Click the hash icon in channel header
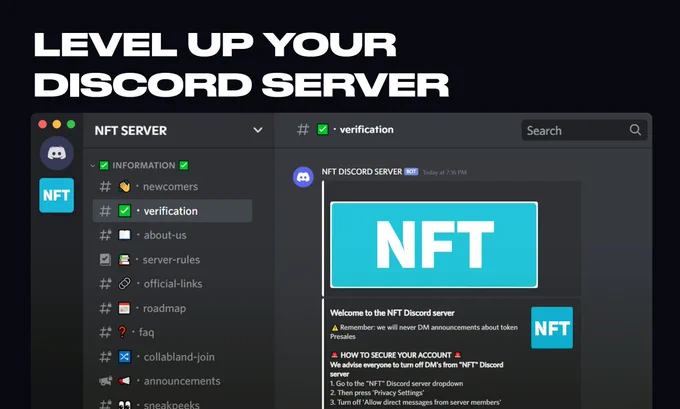Viewport: 680px width, 409px height. click(x=303, y=129)
